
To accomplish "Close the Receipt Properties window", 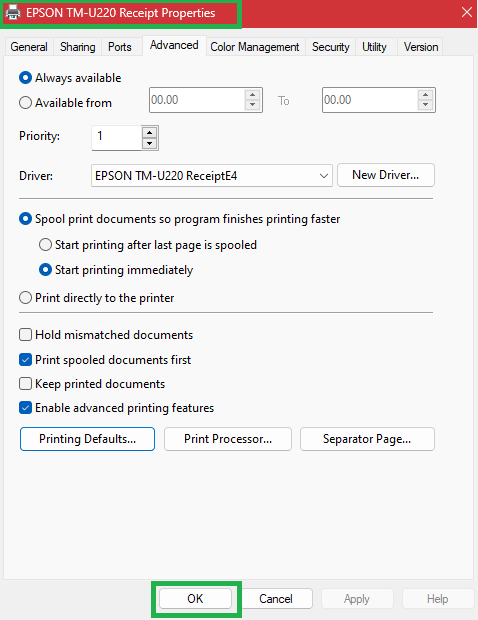I will 467,12.
